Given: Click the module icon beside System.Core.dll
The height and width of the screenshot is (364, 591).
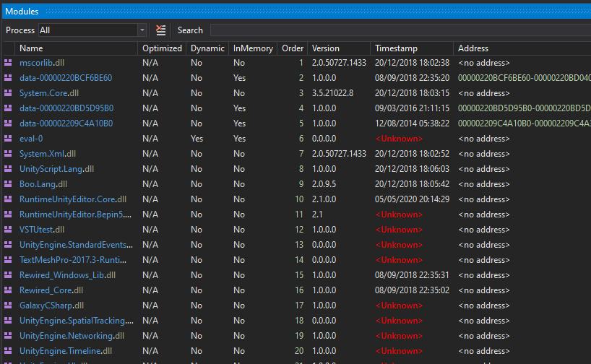Looking at the screenshot, I should (8, 92).
